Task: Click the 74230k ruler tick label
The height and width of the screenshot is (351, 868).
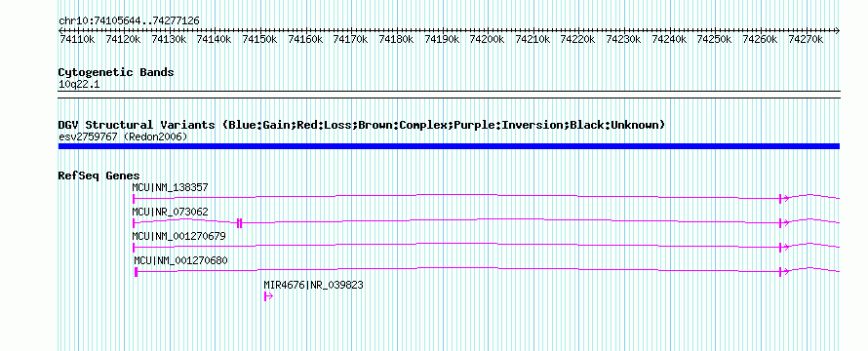Action: (x=623, y=40)
